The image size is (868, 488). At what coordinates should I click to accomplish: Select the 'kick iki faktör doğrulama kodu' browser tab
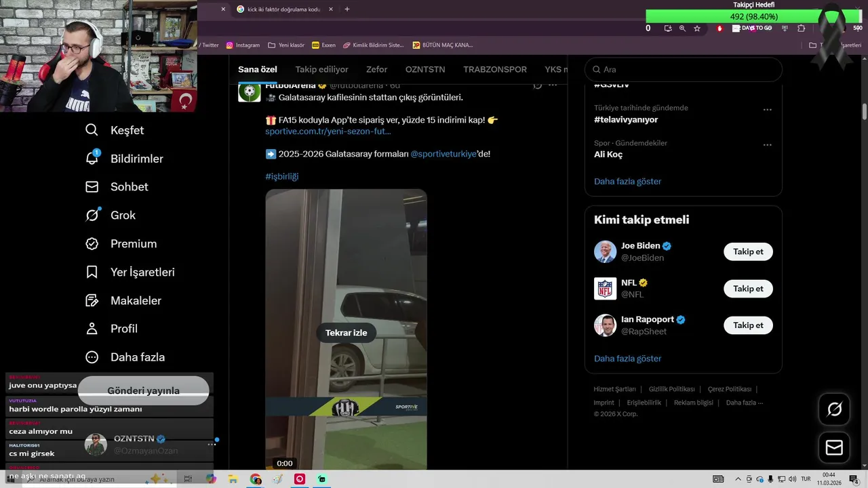pyautogui.click(x=283, y=9)
